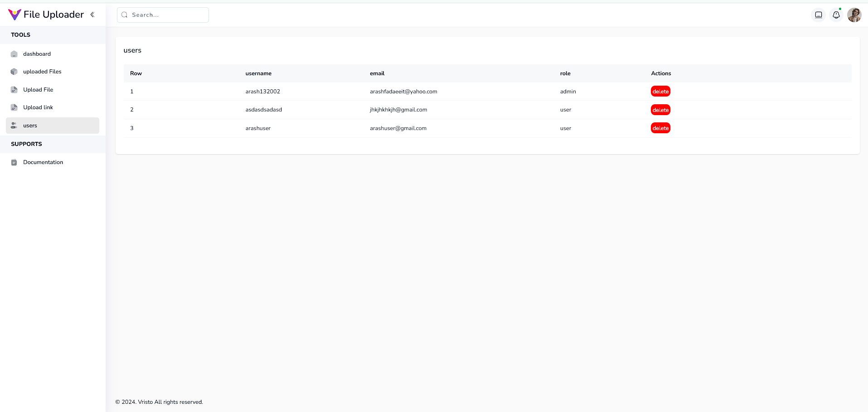Delete user asdasdsadasd
868x412 pixels.
click(660, 110)
